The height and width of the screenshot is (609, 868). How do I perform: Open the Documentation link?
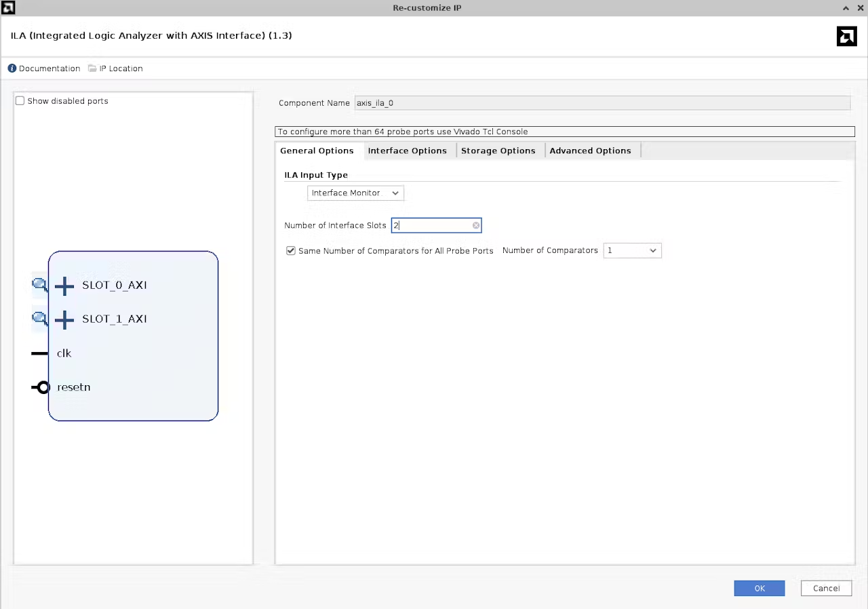click(x=50, y=68)
